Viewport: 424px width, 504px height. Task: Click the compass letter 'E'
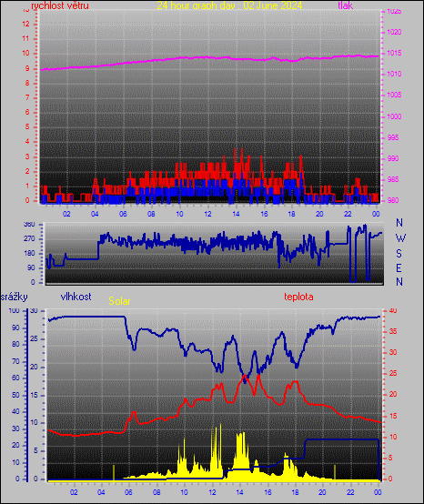click(399, 267)
